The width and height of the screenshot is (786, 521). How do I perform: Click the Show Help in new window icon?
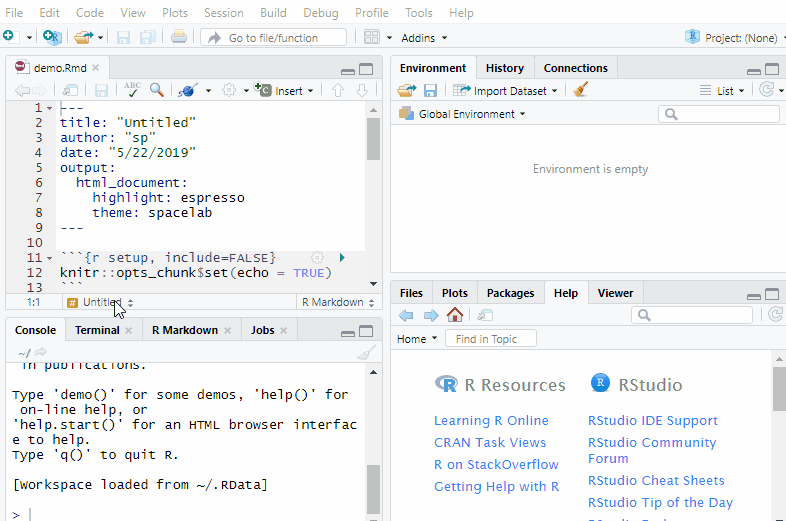tap(485, 315)
